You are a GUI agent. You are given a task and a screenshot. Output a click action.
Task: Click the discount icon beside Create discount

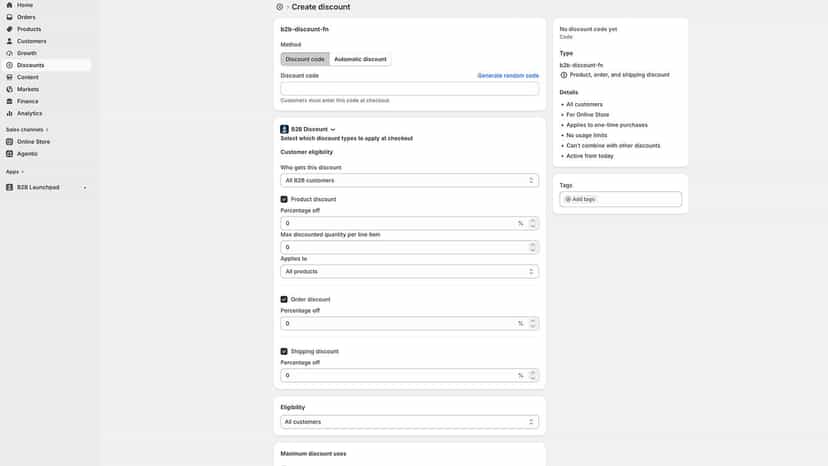click(280, 7)
